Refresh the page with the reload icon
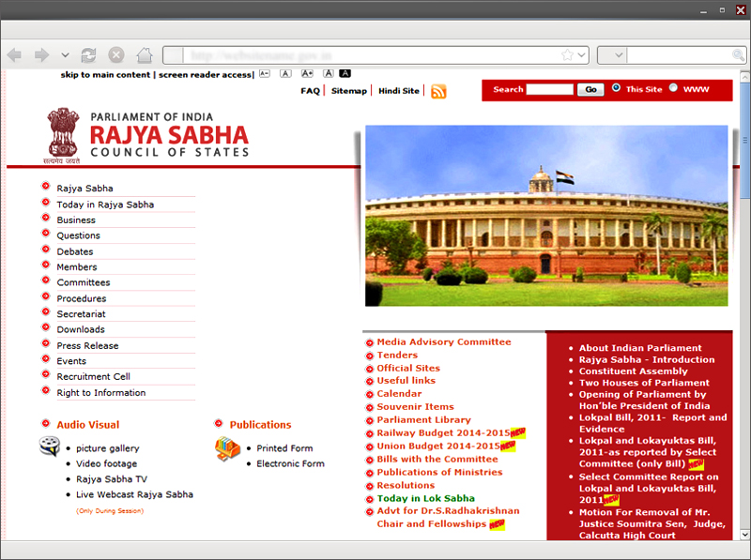751x560 pixels. coord(88,54)
